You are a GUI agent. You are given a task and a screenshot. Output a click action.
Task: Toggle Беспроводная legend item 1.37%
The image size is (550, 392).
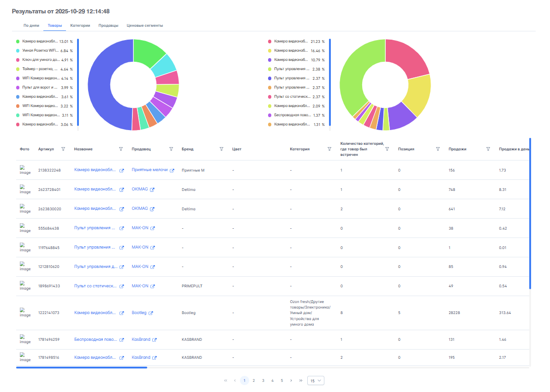[x=293, y=115]
